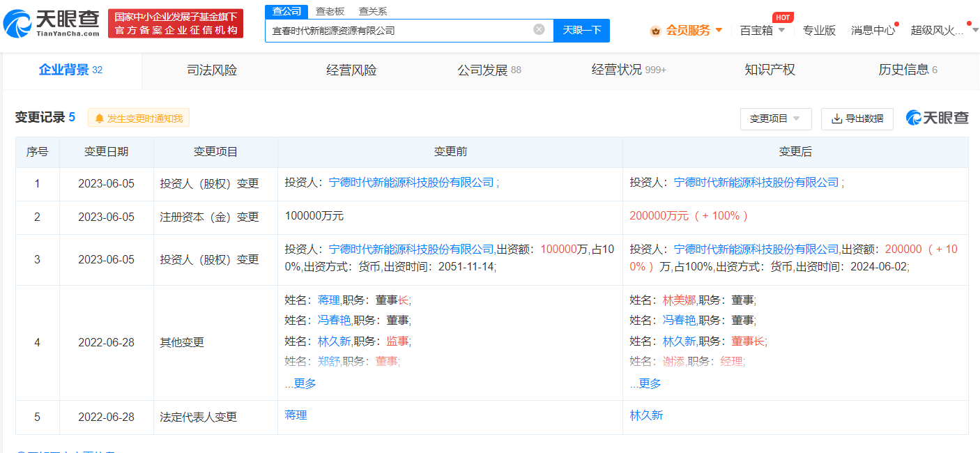Click the 天眼一下 search button
This screenshot has height=453, width=980.
(581, 30)
